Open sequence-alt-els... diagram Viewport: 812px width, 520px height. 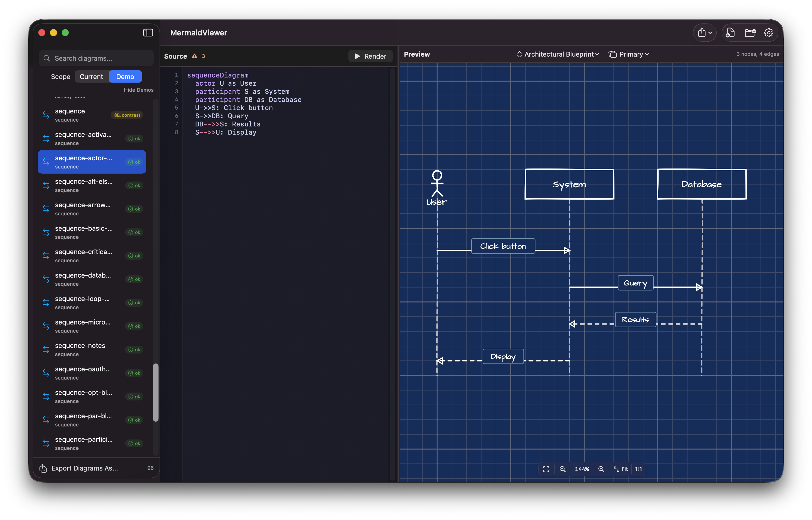92,185
